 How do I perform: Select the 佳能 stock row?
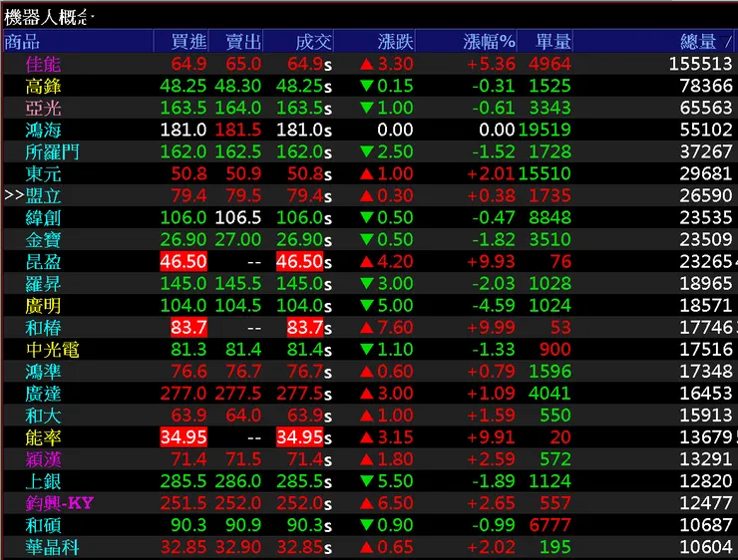pos(369,64)
